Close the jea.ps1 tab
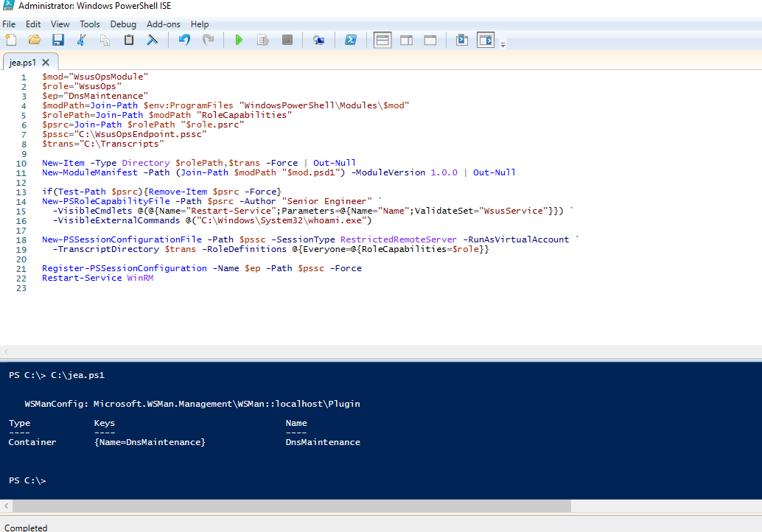Image resolution: width=762 pixels, height=532 pixels. (46, 62)
